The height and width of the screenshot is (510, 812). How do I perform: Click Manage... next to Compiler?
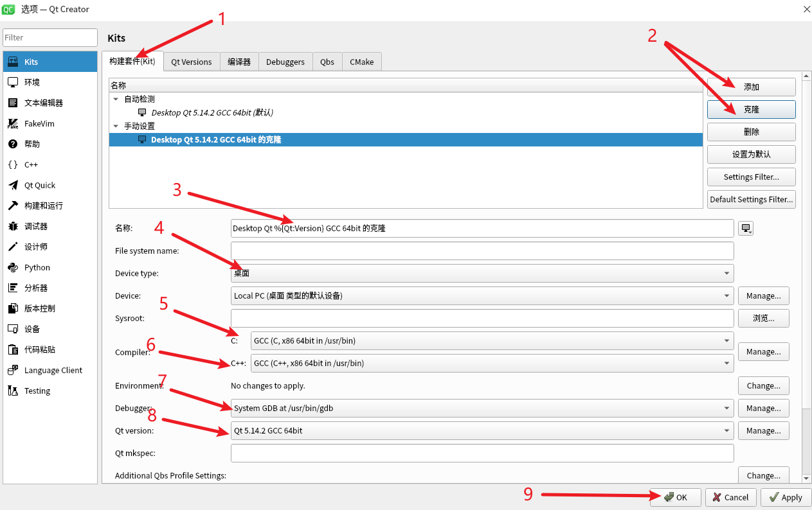pos(764,351)
